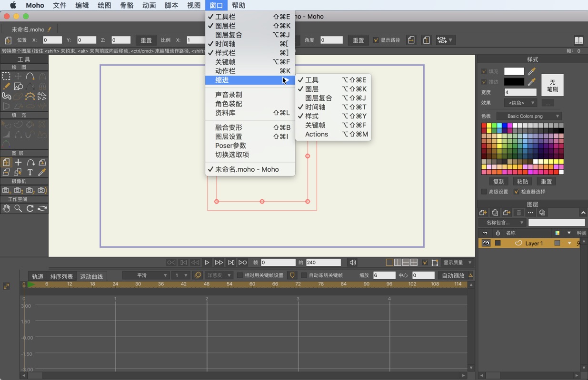Click the new layer icon in the Layers panel
Viewport: 588px width, 380px height.
483,213
